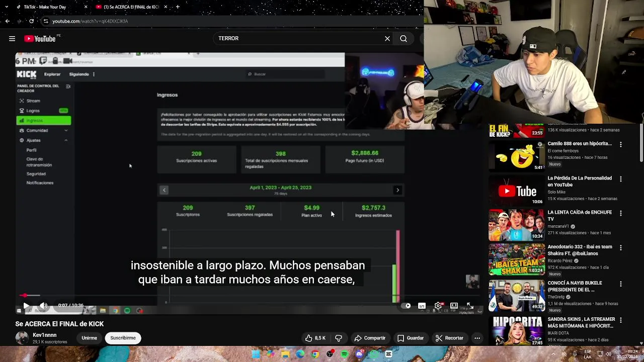This screenshot has width=644, height=362.
Task: Go back in browser history
Action: 7,21
